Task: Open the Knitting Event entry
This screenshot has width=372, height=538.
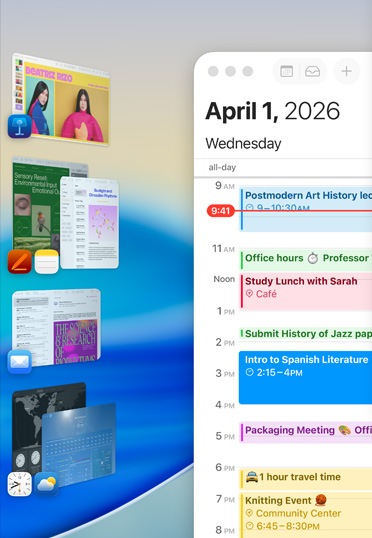Action: [305, 515]
